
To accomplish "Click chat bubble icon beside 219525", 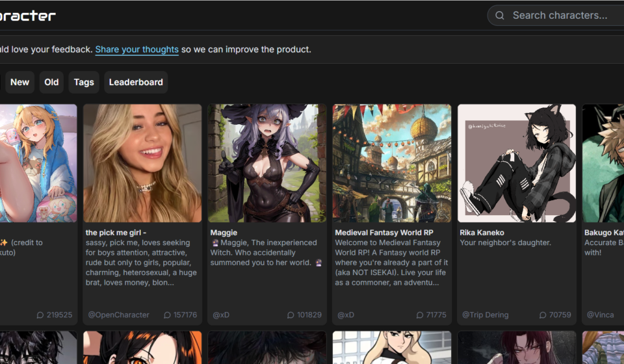I will pyautogui.click(x=40, y=315).
